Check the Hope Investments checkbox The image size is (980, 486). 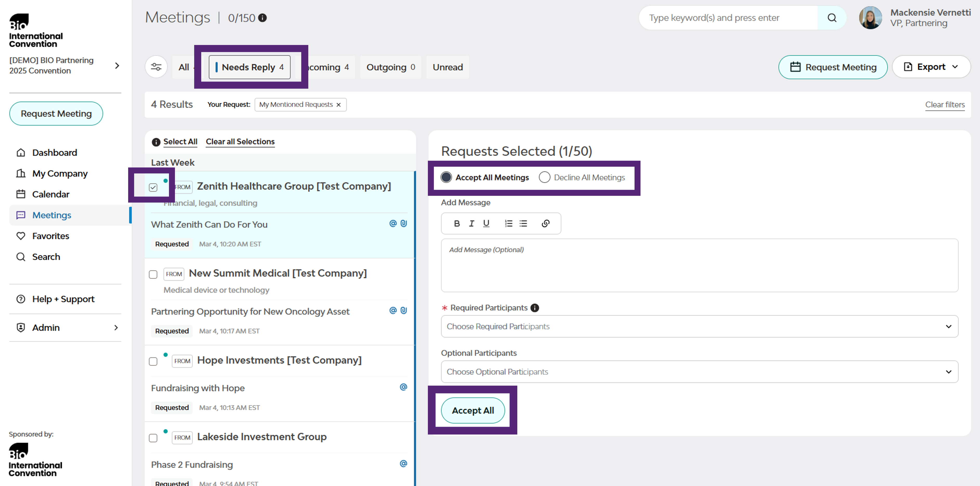pos(153,361)
